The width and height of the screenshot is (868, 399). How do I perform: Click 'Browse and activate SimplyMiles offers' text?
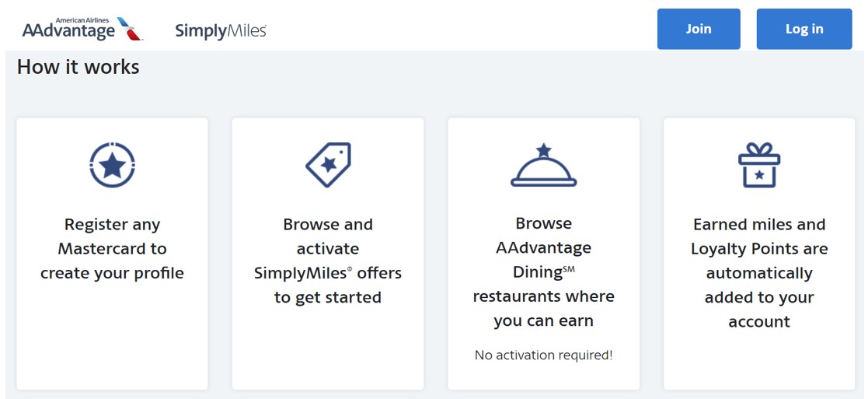(328, 261)
